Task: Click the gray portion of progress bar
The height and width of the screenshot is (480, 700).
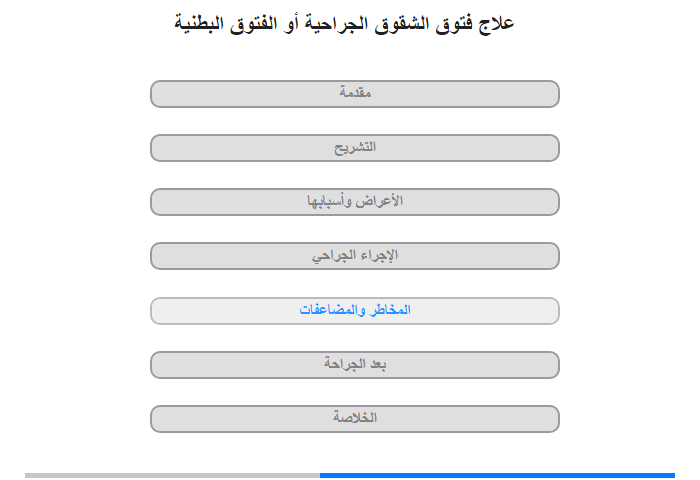Action: coord(172,475)
